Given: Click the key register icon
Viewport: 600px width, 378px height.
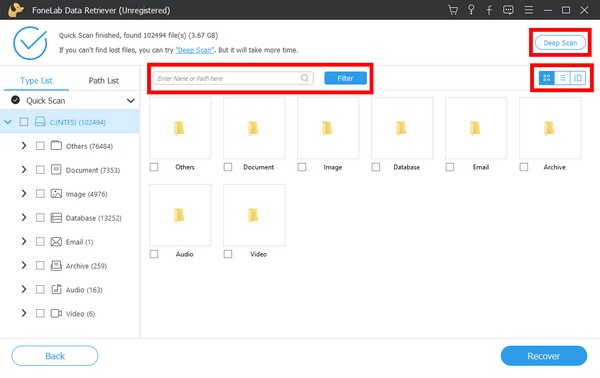Looking at the screenshot, I should [x=471, y=10].
